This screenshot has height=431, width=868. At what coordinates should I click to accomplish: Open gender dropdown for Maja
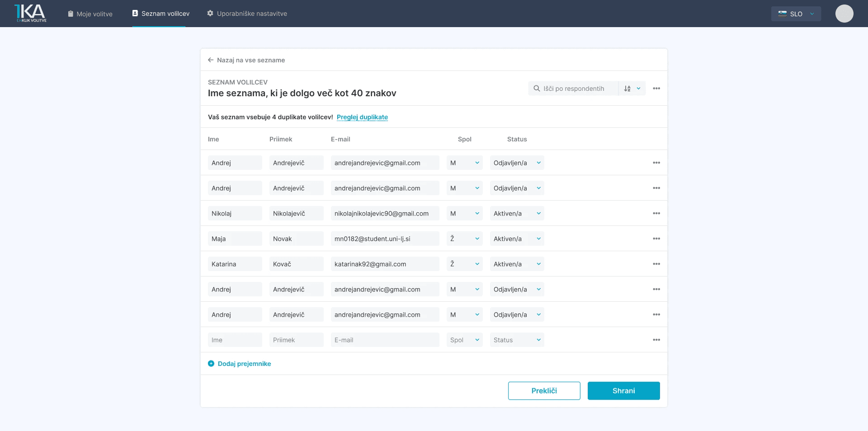pos(465,239)
